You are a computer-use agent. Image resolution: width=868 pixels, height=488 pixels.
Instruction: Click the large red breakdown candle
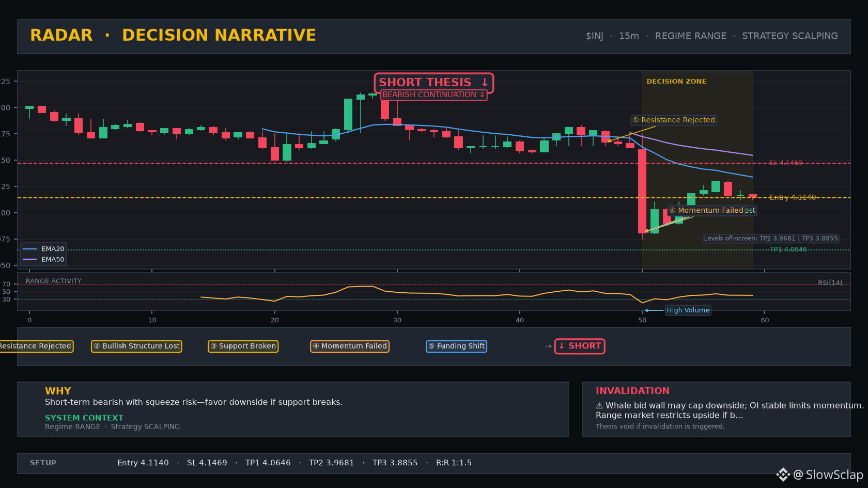click(642, 191)
